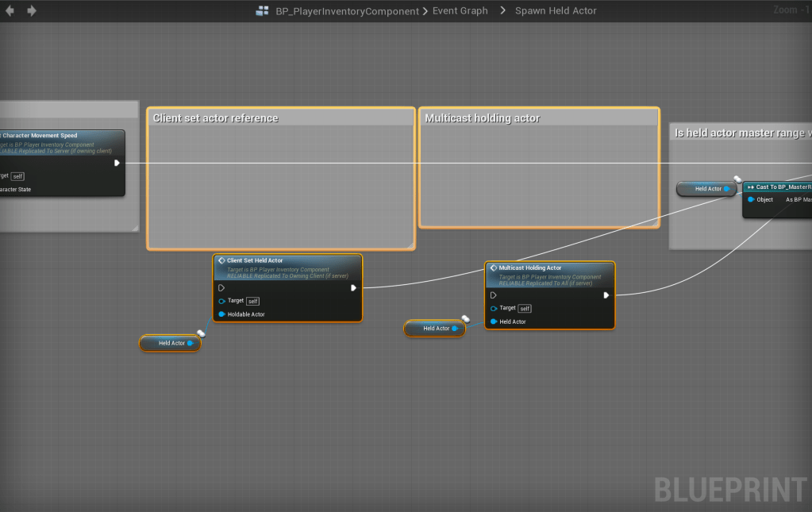The image size is (812, 512).
Task: Click exec output pin of Multicast Holding Actor
Action: (606, 295)
